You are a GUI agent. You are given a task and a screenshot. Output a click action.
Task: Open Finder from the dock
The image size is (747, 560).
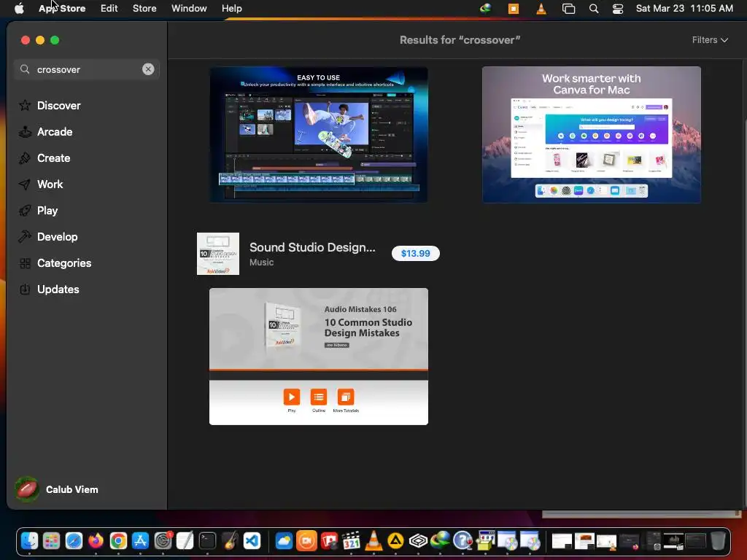point(29,541)
